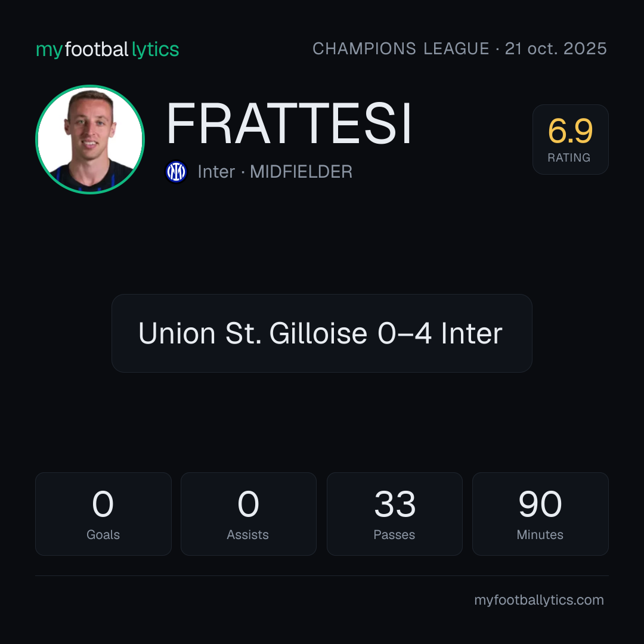This screenshot has height=644, width=644.
Task: Open the myfootballytics logo
Action: tap(107, 49)
